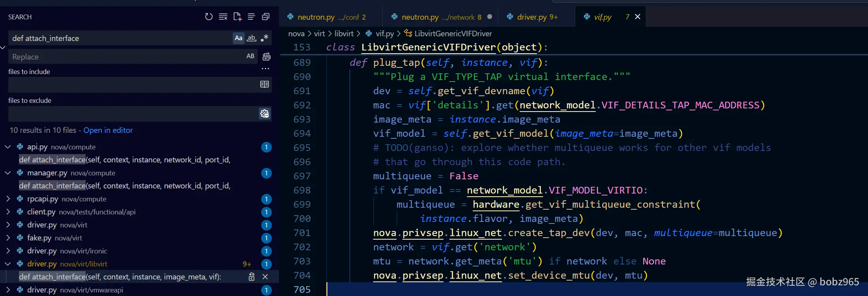868x296 pixels.
Task: Click vif.py breadcrumb segment
Action: (385, 34)
